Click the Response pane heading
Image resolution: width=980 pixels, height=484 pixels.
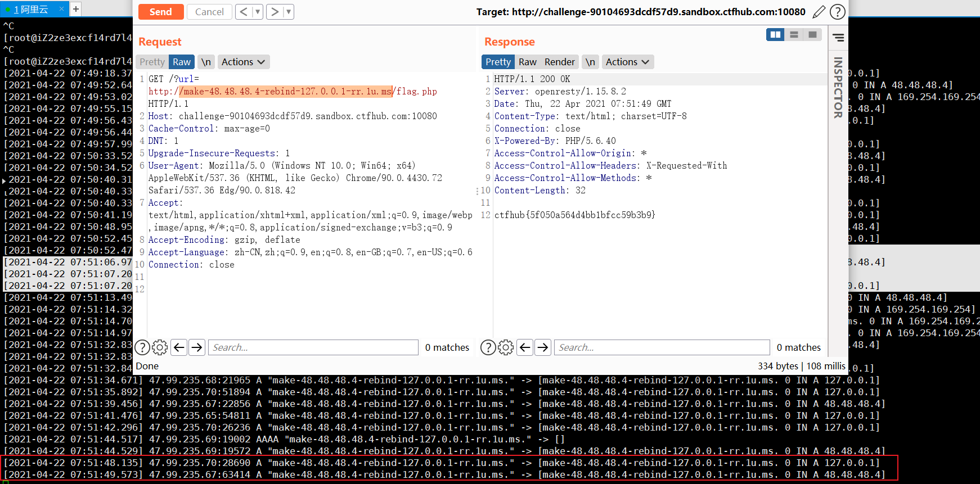click(x=509, y=42)
